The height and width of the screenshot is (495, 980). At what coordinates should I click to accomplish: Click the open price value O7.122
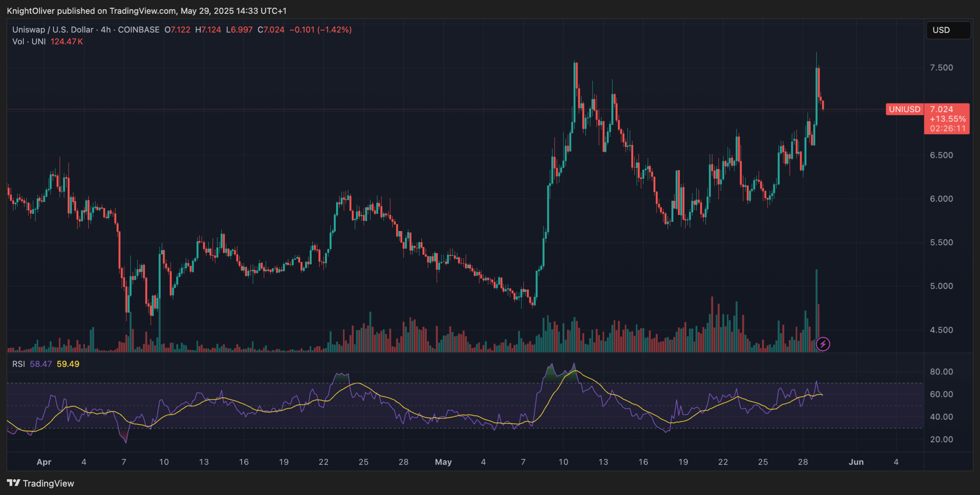click(177, 30)
